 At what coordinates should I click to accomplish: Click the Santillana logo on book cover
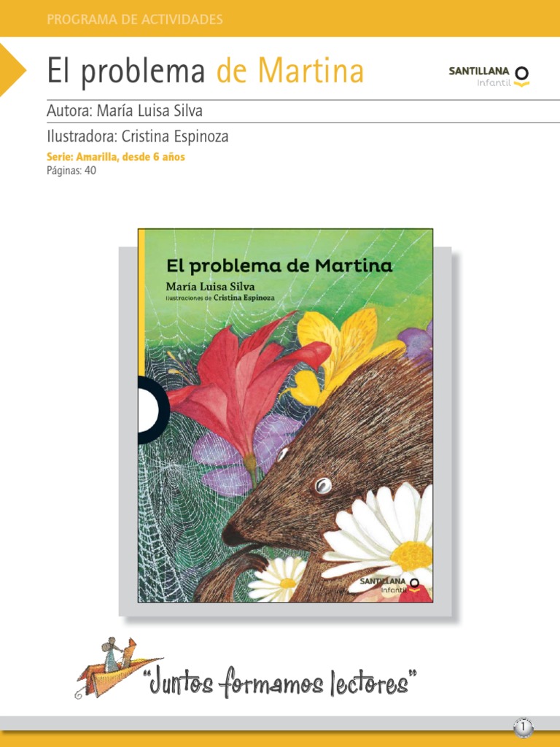(389, 585)
